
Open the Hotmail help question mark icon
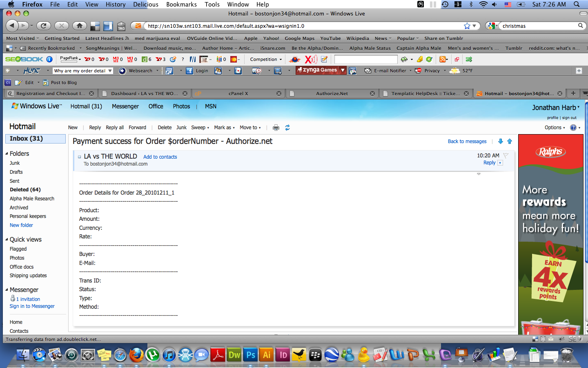click(573, 128)
